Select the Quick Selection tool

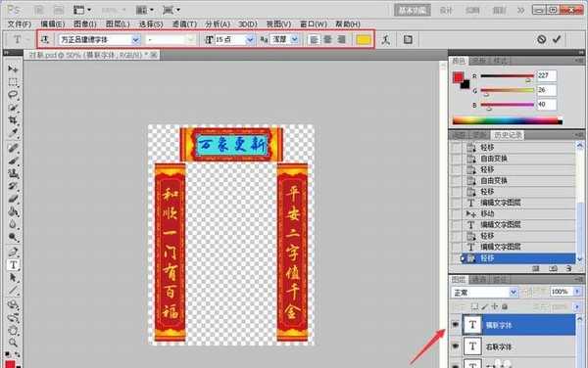13,108
